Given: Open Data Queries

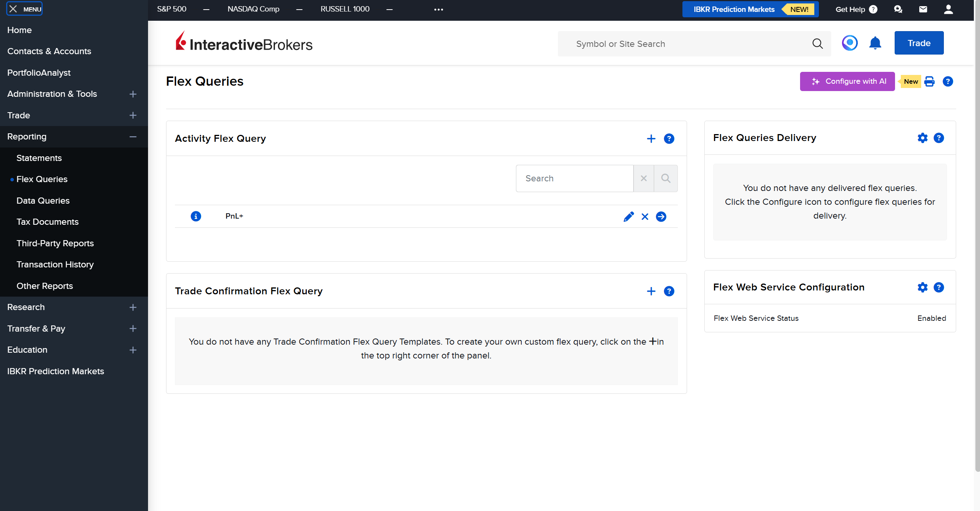Looking at the screenshot, I should click(43, 201).
